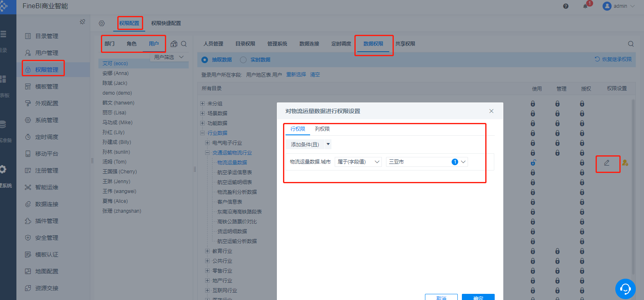Click the 添加条件(且) button
Image resolution: width=644 pixels, height=300 pixels.
[305, 144]
